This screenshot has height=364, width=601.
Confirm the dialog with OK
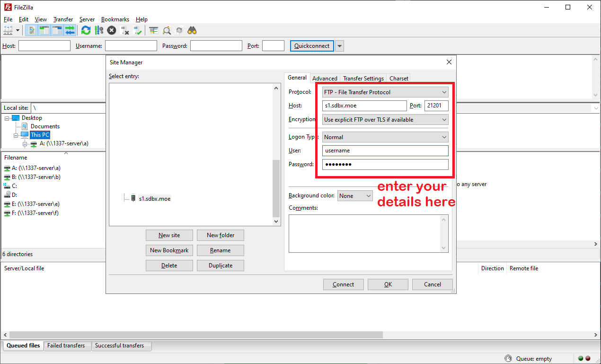tap(388, 284)
